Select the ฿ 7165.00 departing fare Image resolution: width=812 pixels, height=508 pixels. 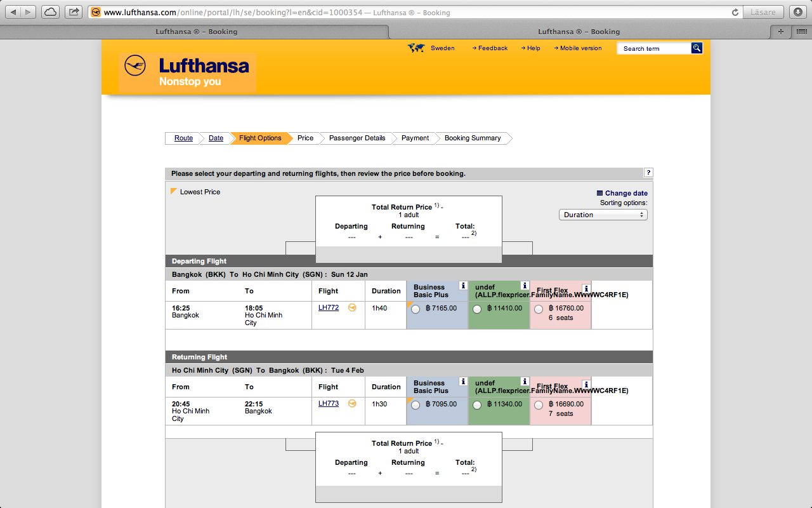click(x=416, y=309)
